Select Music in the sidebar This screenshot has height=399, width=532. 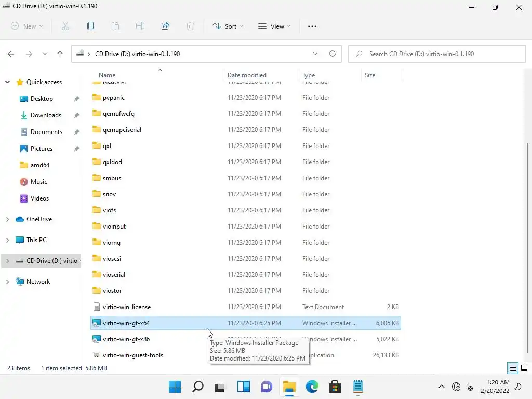38,182
